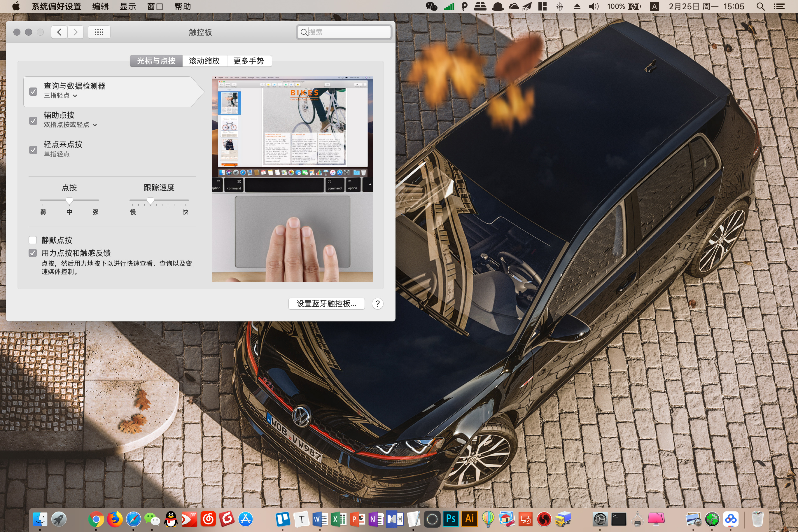Open Illustrator from the Dock
The image size is (798, 532).
470,519
